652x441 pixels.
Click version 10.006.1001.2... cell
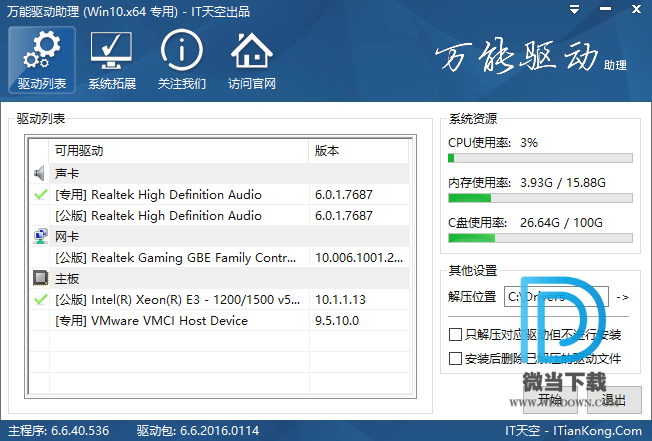(x=359, y=258)
